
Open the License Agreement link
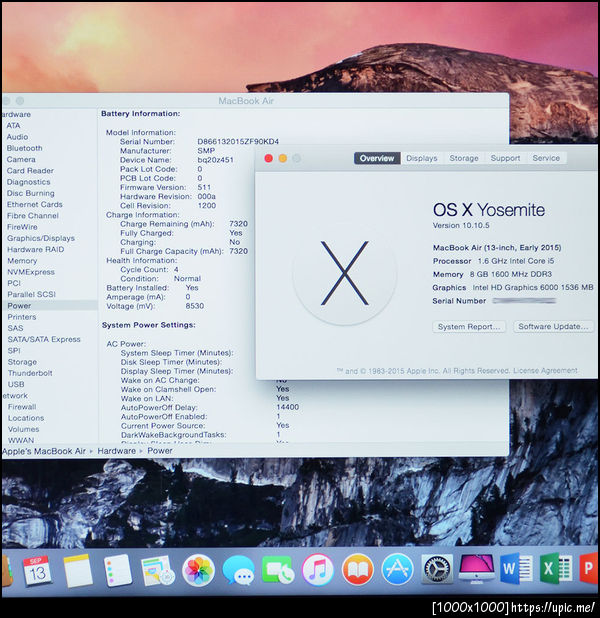[x=546, y=370]
